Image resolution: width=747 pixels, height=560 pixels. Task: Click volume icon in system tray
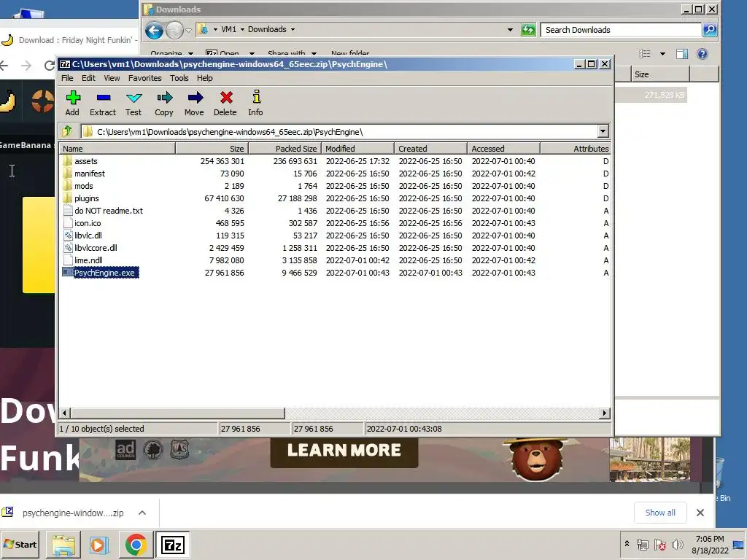(677, 544)
